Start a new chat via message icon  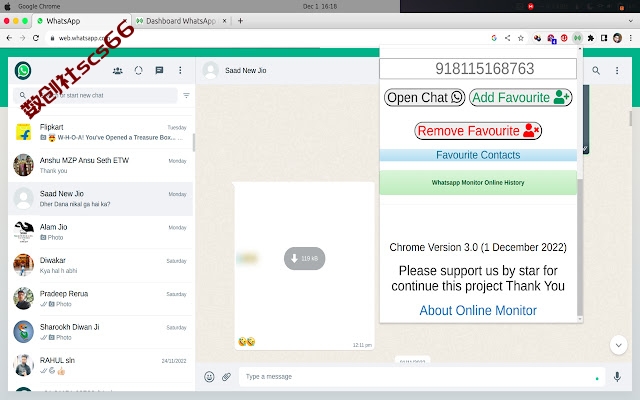[x=159, y=71]
